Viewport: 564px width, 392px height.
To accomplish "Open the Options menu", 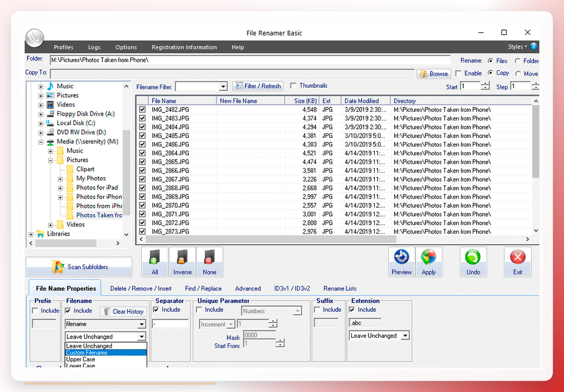I will 126,47.
